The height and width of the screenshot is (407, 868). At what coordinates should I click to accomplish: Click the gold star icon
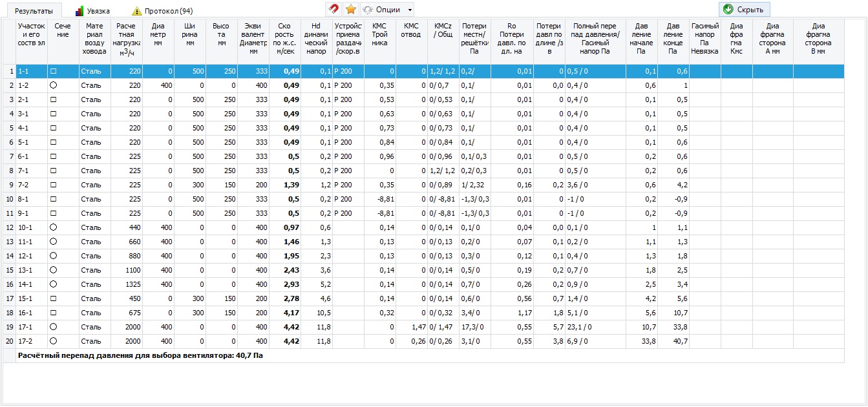tap(350, 10)
